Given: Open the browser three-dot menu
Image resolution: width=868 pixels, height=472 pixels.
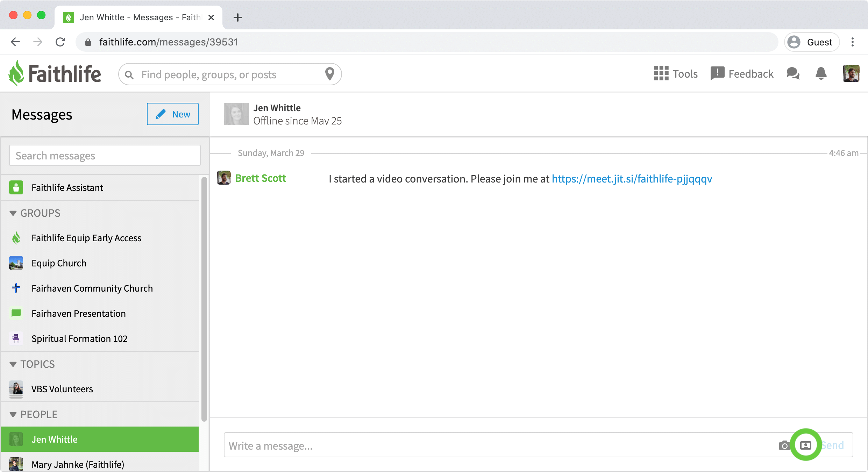Looking at the screenshot, I should (853, 42).
